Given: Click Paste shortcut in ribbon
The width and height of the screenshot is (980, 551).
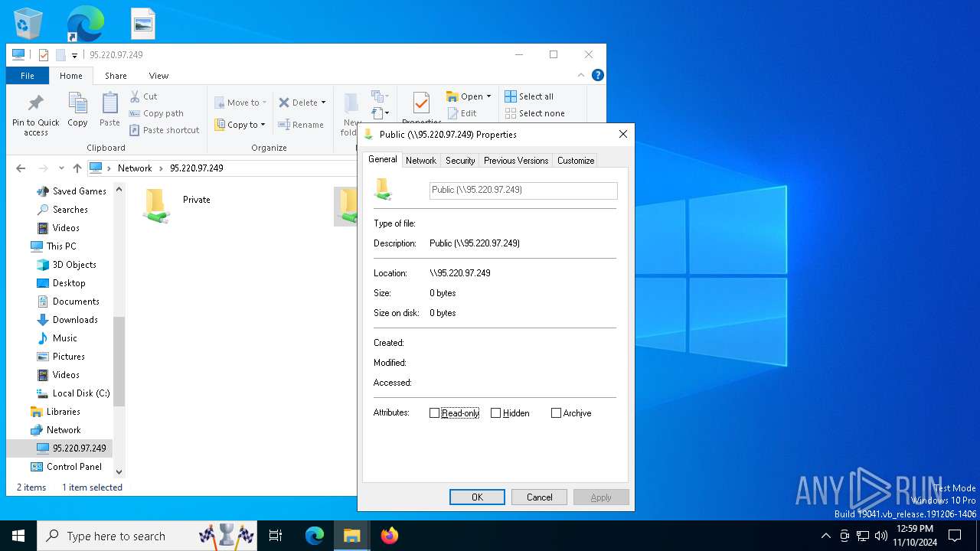Looking at the screenshot, I should (164, 130).
